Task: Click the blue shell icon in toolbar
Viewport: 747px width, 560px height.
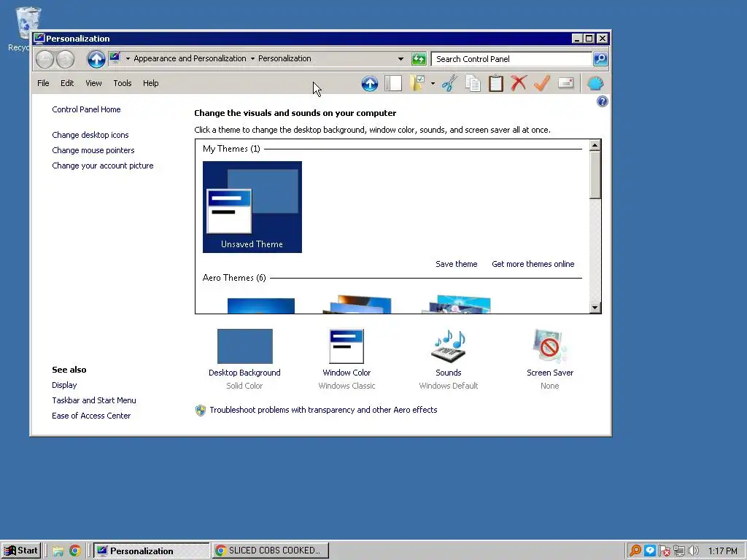Action: point(595,83)
